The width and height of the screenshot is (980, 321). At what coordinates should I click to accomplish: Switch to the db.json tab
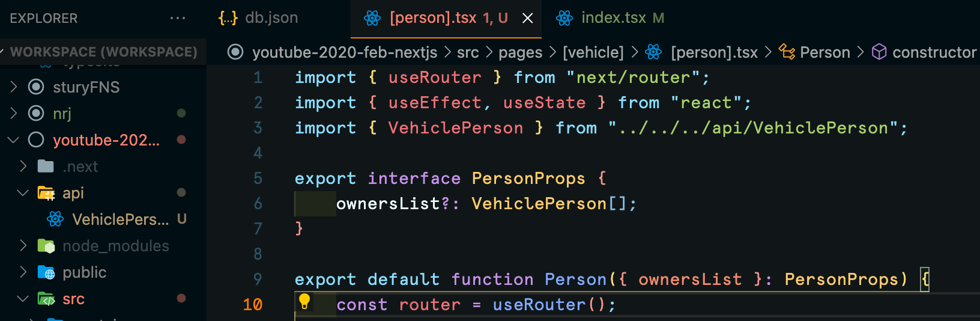tap(258, 18)
